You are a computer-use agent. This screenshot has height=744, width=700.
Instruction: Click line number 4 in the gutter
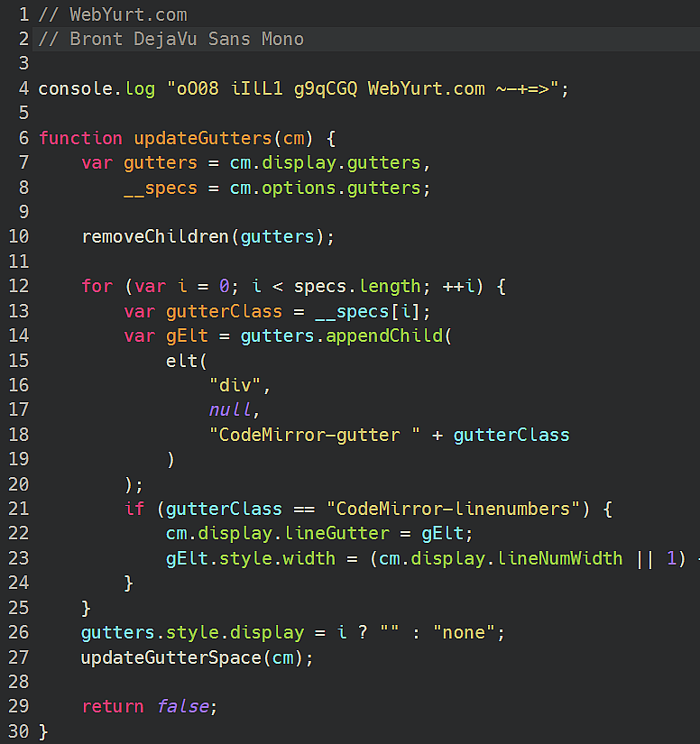(23, 88)
